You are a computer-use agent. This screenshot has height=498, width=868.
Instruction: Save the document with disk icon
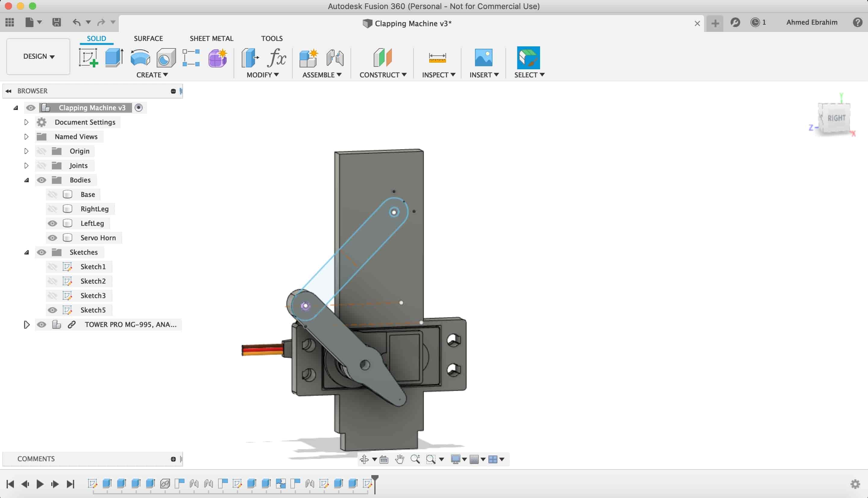pos(56,23)
